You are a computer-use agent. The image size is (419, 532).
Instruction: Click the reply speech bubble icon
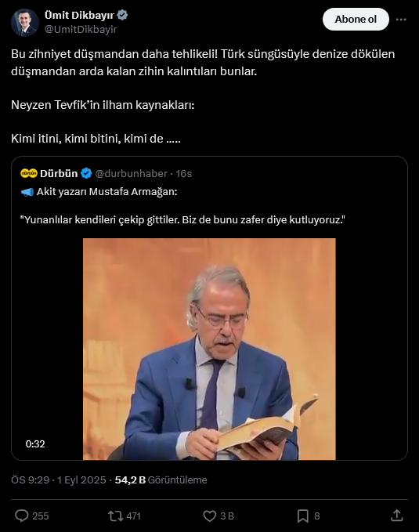click(x=22, y=516)
